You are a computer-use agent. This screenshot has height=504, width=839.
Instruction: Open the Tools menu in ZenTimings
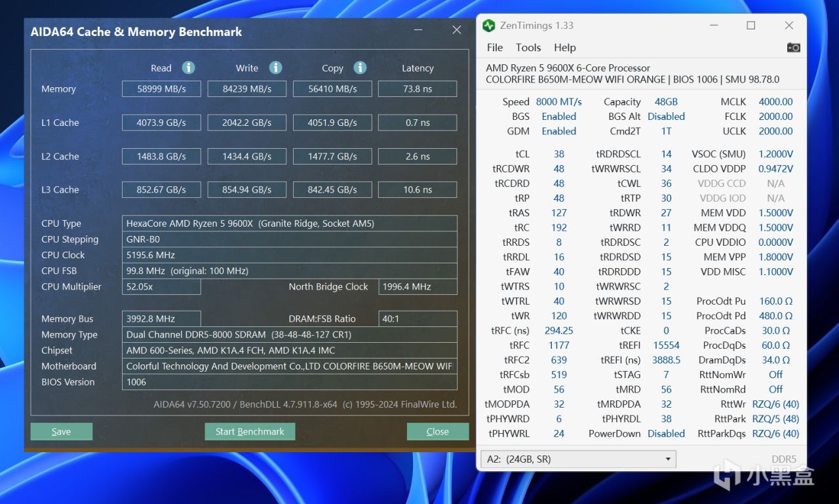(528, 47)
